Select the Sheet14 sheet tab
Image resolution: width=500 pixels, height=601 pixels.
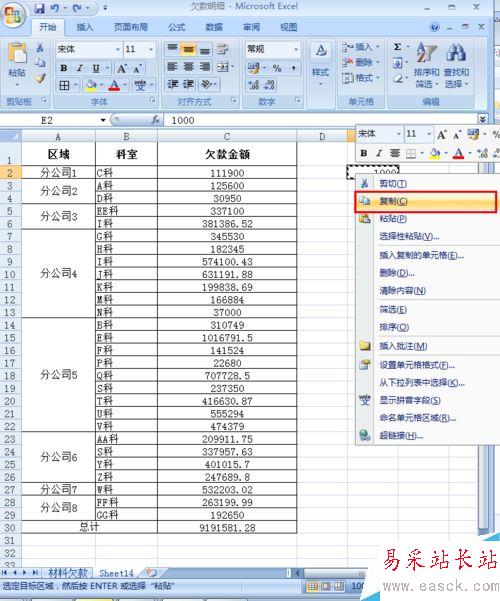tap(116, 573)
